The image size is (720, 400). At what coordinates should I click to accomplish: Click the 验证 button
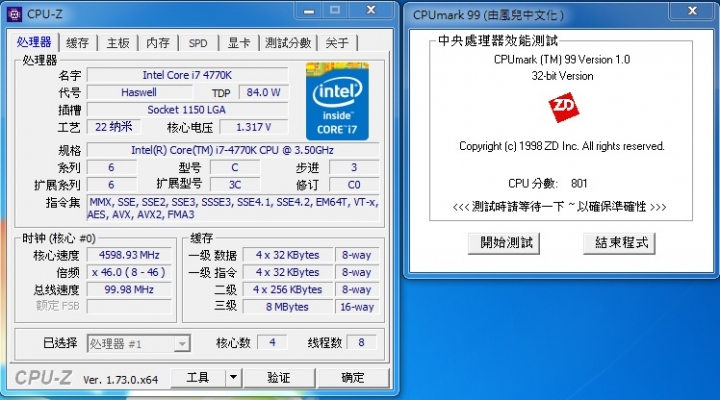point(279,377)
